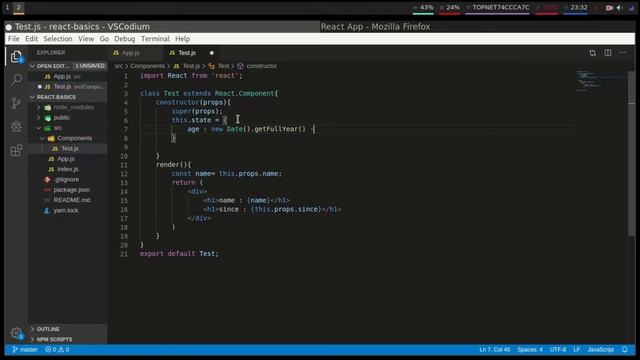Open the Search view icon
Image resolution: width=640 pixels, height=360 pixels.
tap(16, 79)
